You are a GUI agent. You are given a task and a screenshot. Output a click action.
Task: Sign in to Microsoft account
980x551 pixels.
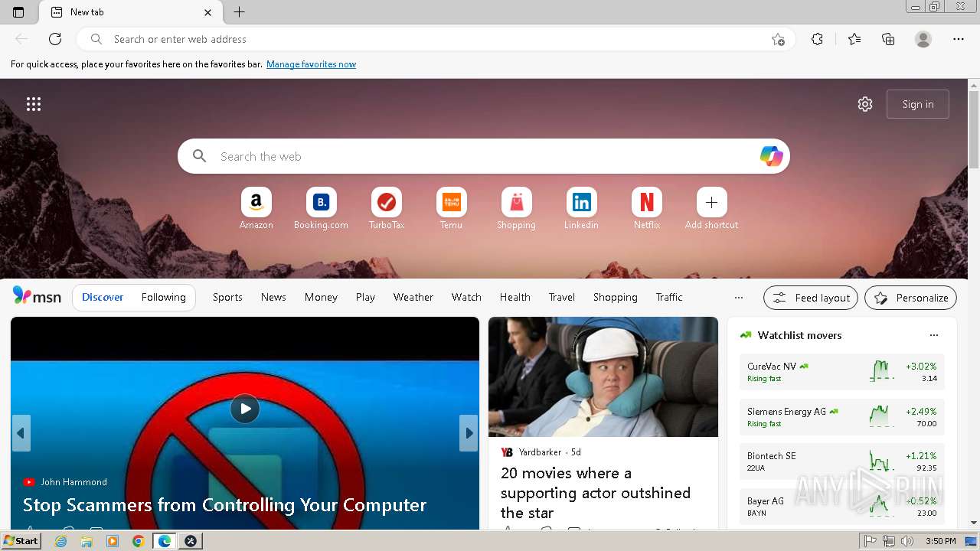(x=918, y=104)
